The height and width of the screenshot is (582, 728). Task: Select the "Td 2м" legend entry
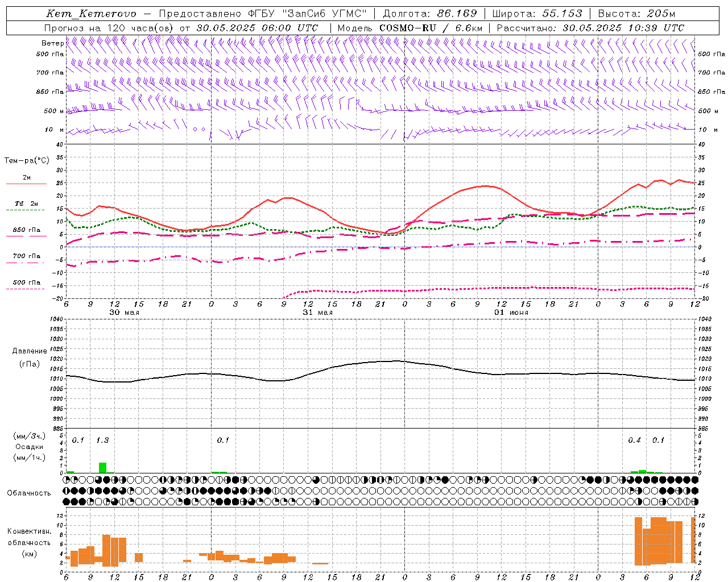(x=26, y=203)
